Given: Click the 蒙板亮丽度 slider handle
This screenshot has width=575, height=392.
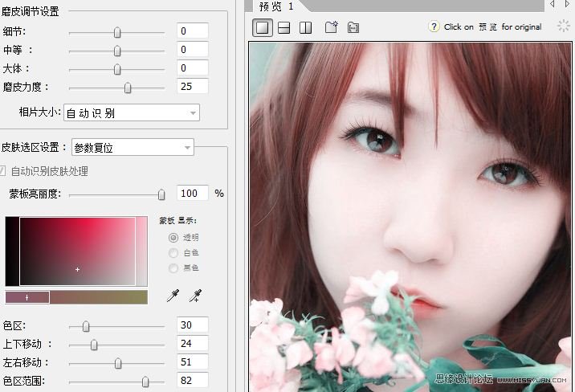Looking at the screenshot, I should [x=161, y=194].
